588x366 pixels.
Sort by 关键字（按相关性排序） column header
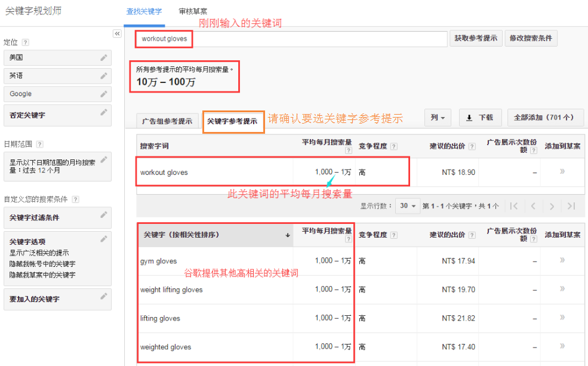(216, 235)
